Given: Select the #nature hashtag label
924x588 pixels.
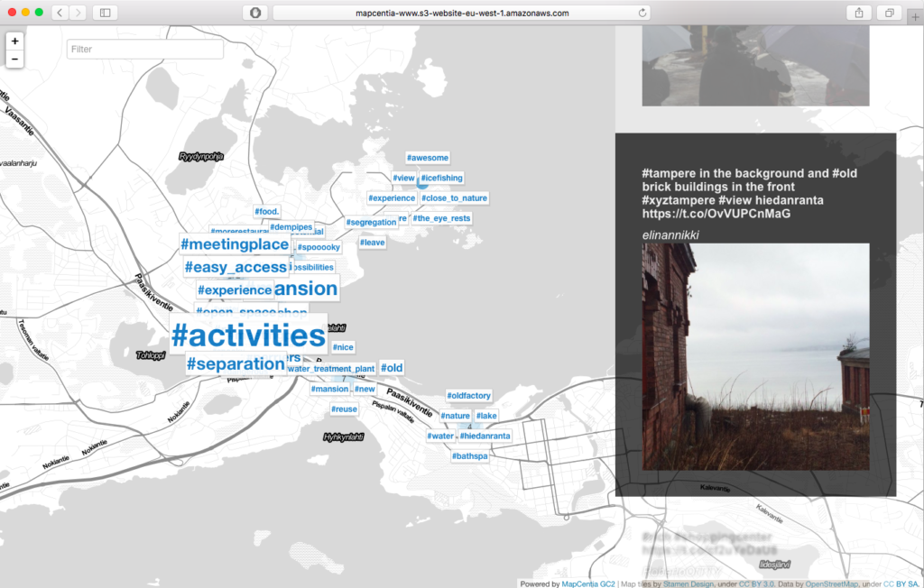Looking at the screenshot, I should [x=456, y=416].
